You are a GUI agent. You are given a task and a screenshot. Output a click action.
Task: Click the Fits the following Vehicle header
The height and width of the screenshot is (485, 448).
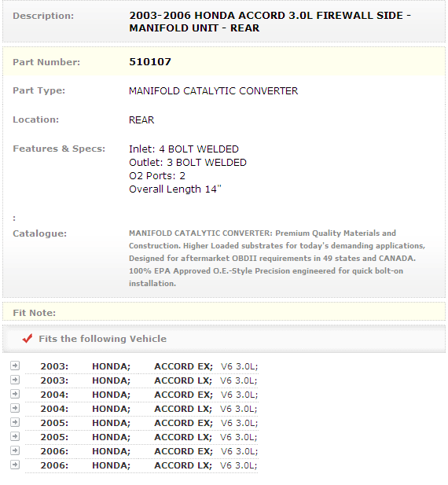coord(102,339)
